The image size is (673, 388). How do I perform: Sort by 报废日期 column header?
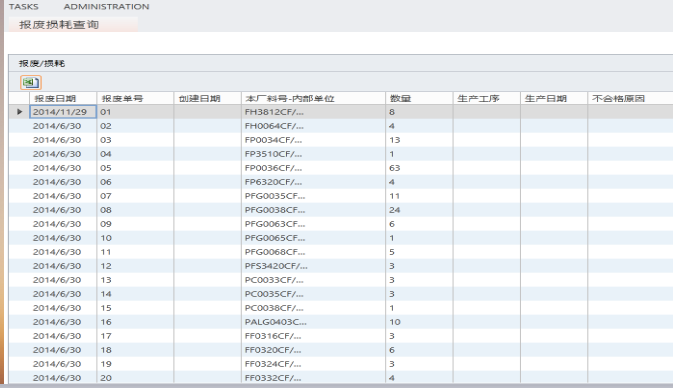click(x=63, y=98)
